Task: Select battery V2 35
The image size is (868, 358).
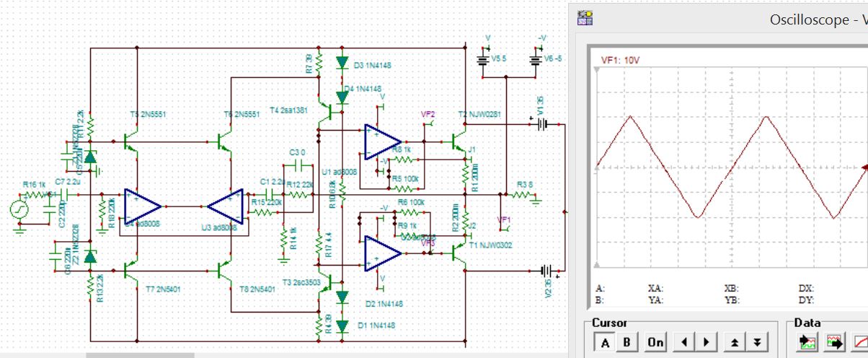Action: [x=547, y=271]
